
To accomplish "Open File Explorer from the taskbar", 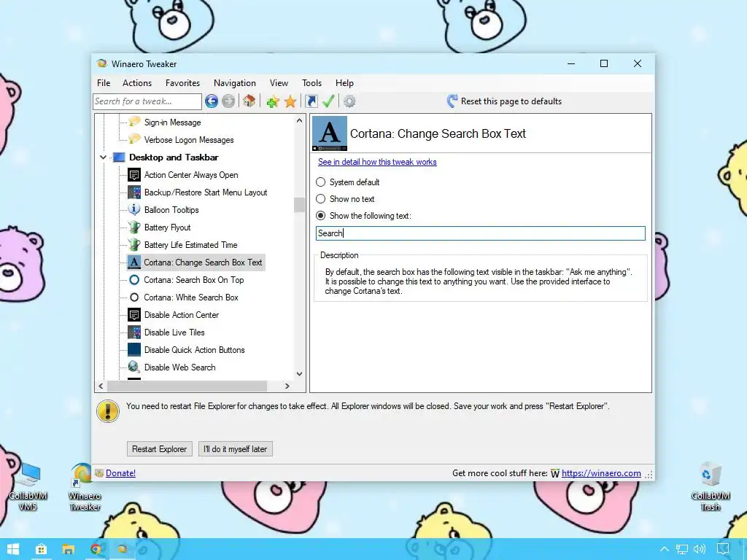I will [x=68, y=549].
